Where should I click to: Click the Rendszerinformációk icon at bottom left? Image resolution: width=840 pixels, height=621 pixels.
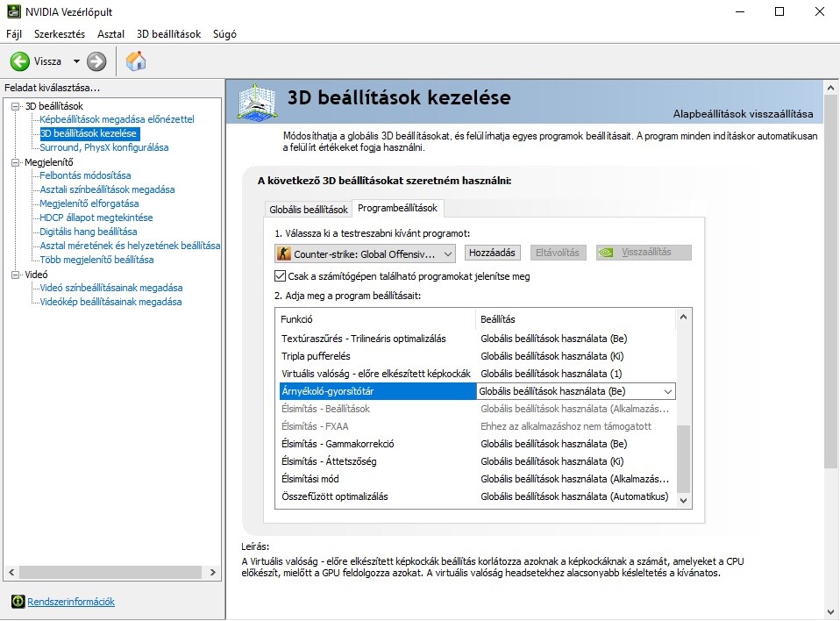[x=18, y=602]
